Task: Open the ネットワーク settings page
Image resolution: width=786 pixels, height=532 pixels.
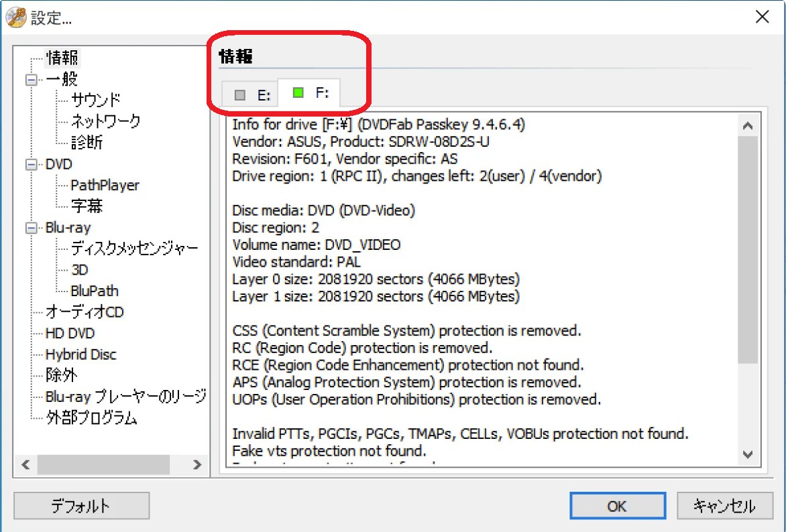Action: click(106, 121)
